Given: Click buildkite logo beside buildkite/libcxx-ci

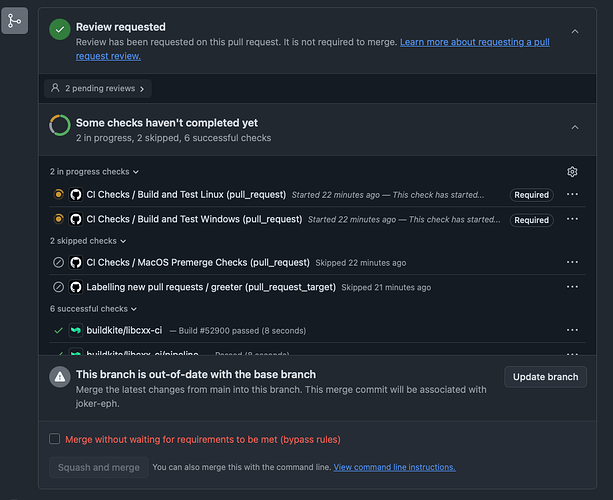Looking at the screenshot, I should click(75, 330).
